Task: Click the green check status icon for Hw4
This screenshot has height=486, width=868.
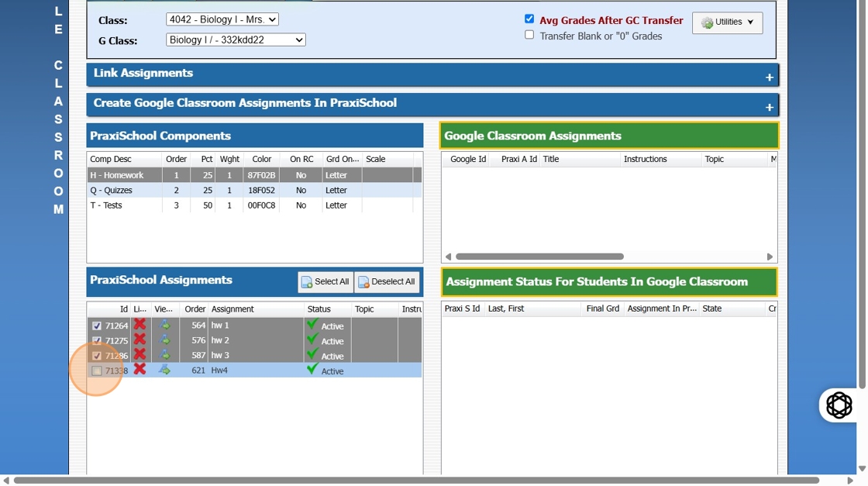Action: [312, 369]
